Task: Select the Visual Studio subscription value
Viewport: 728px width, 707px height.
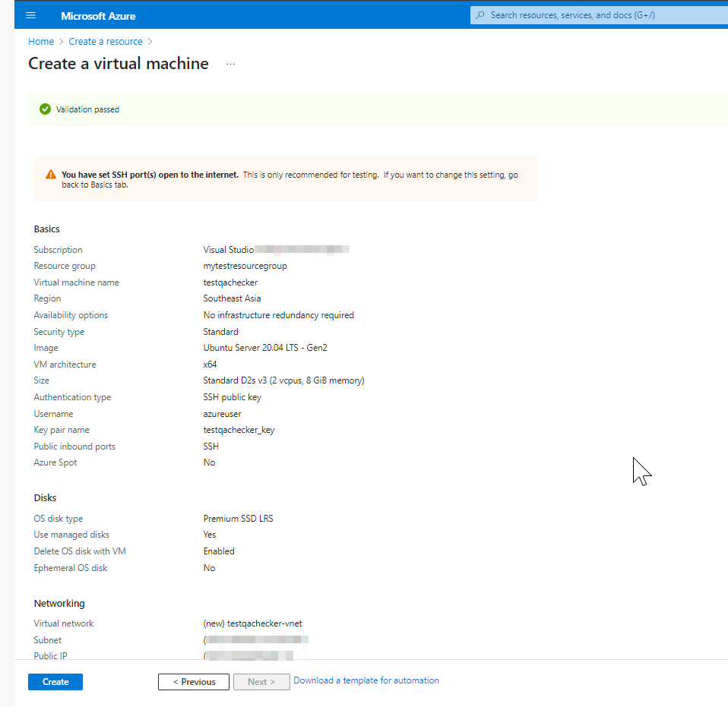Action: (229, 250)
